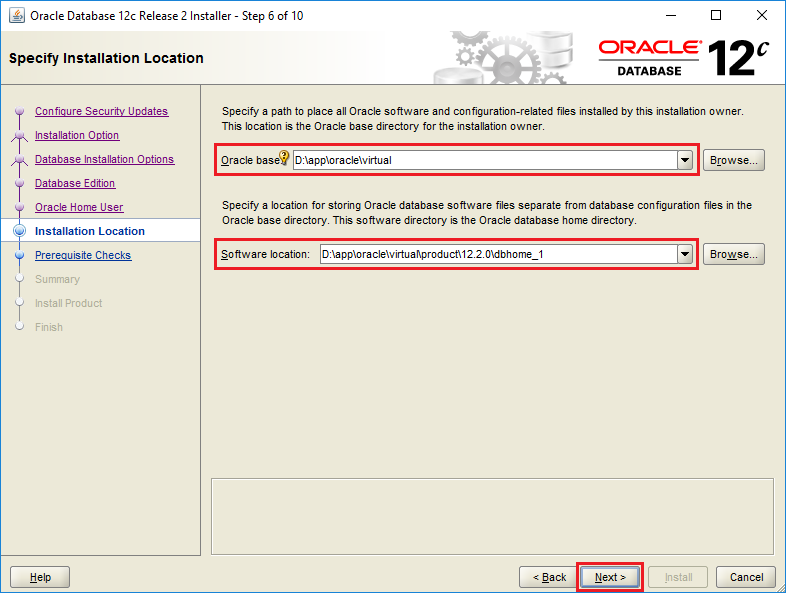Screen dimensions: 786x593
Task: Click the Database Edition step bullet
Action: 20,183
